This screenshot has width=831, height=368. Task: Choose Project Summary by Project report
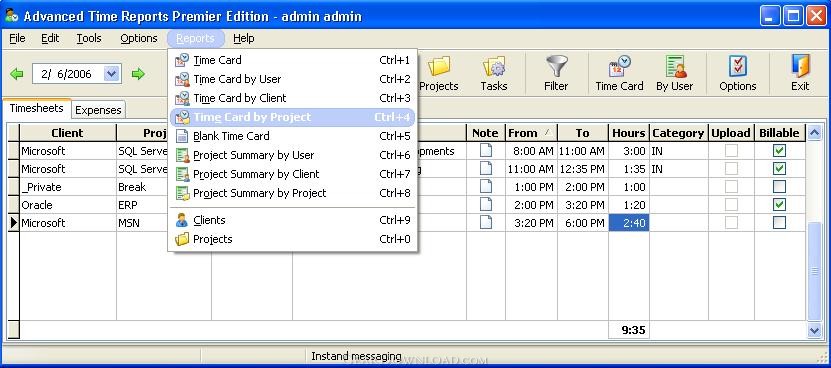pyautogui.click(x=292, y=193)
